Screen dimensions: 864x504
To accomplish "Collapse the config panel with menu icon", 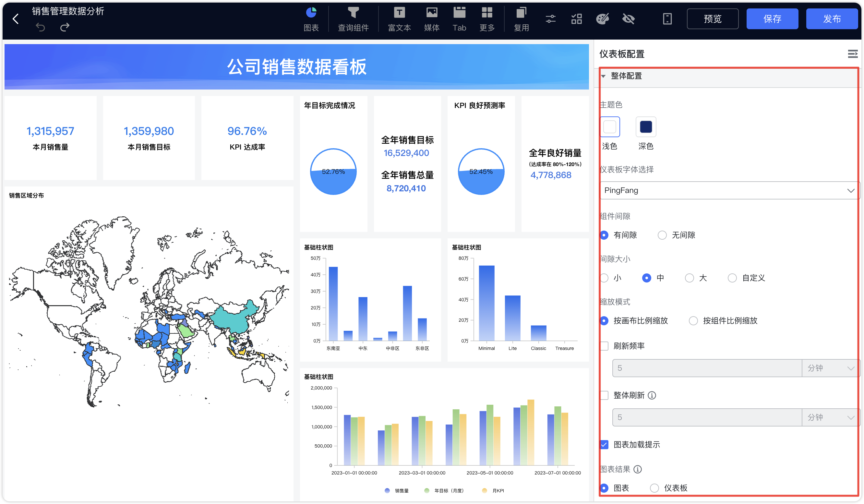I will coord(852,54).
